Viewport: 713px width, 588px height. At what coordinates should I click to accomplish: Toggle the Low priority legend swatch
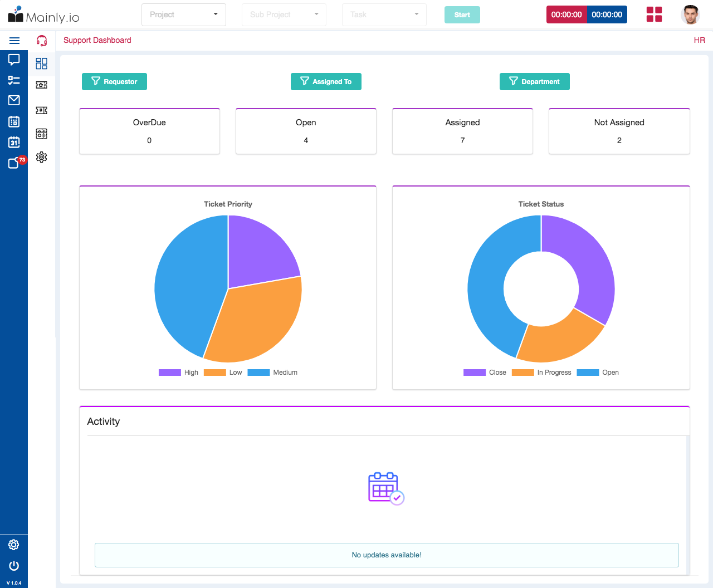[215, 373]
